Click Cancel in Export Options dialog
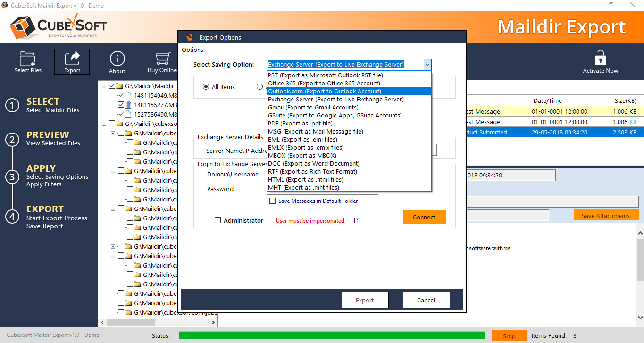The width and height of the screenshot is (644, 343). pos(426,300)
